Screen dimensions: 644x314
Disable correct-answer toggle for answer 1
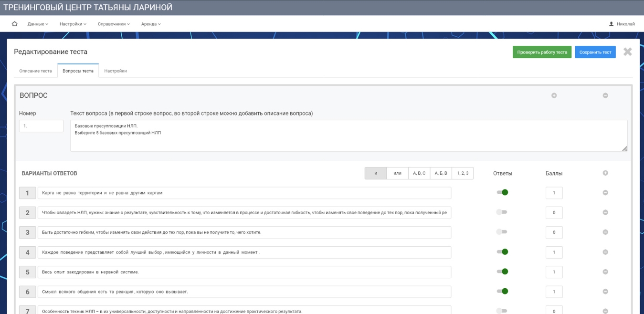pos(502,192)
